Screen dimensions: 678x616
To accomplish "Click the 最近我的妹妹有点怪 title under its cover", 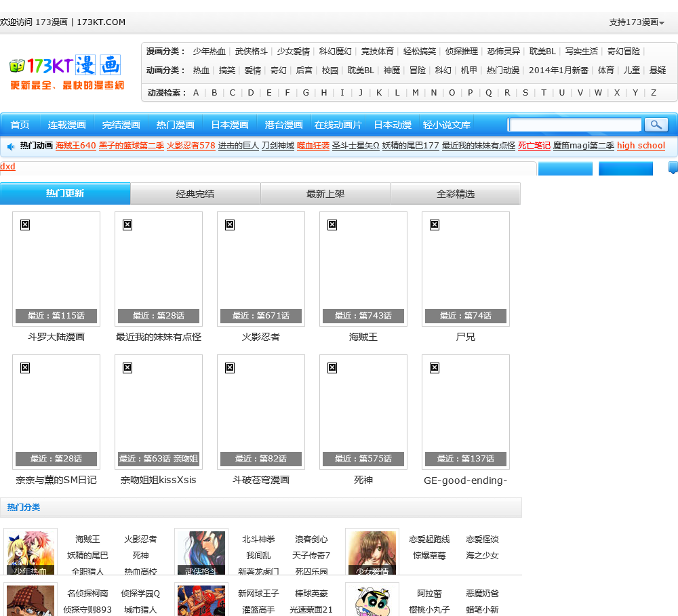I will 159,337.
